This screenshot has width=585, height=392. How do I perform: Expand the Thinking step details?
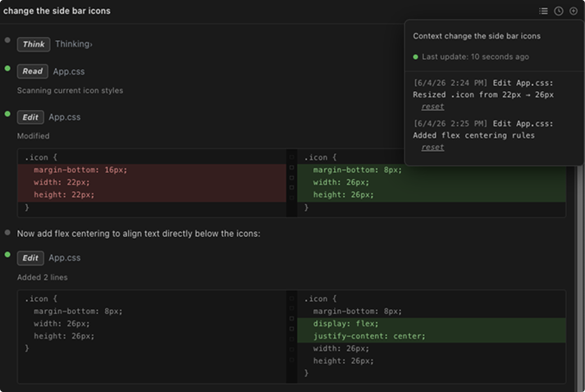point(74,44)
